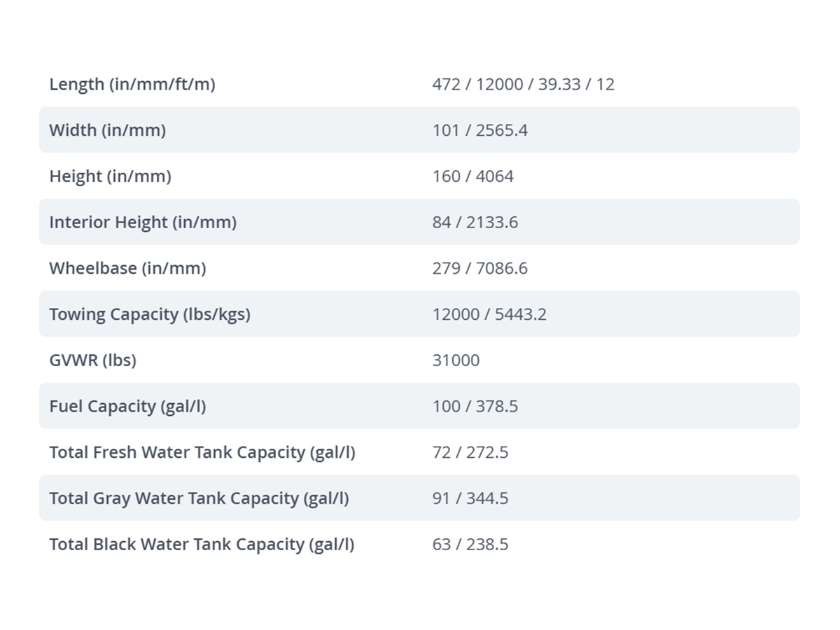Screen dimensions: 840x630
Task: Click the Height (in/mm) label
Action: pyautogui.click(x=111, y=176)
